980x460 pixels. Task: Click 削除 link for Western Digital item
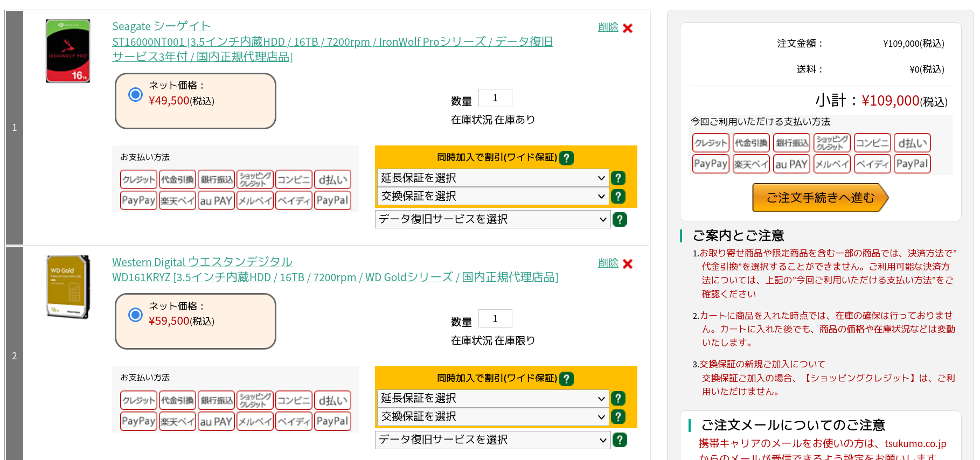608,263
